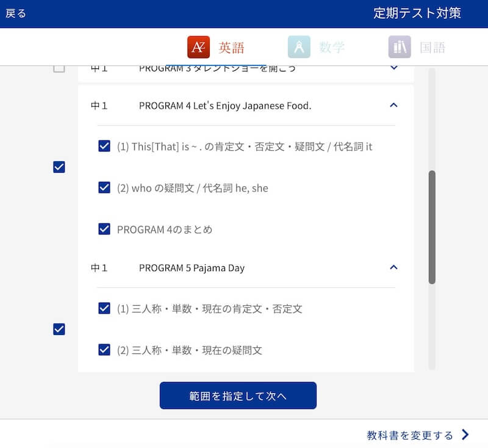Uncheck (2) who の疑問文 item checkbox
488x448 pixels.
pyautogui.click(x=104, y=187)
